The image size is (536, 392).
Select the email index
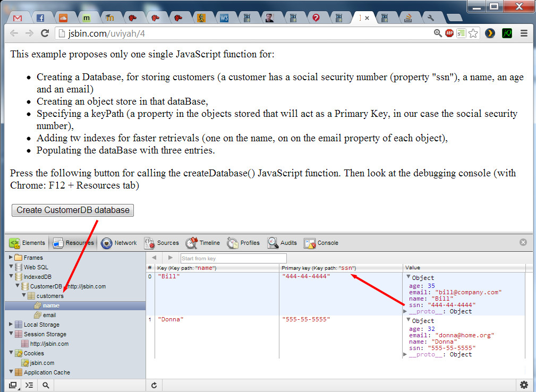(49, 315)
